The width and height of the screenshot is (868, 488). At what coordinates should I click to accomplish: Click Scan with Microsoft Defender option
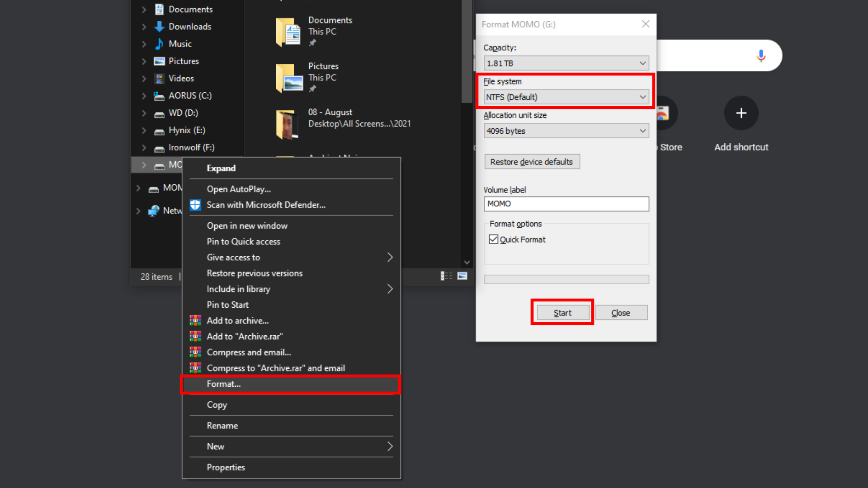click(x=266, y=204)
